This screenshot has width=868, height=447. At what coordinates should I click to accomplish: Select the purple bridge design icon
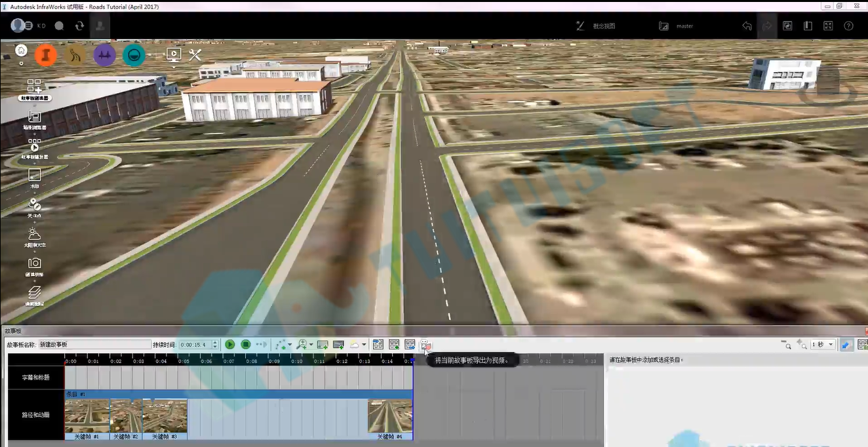[x=105, y=56]
